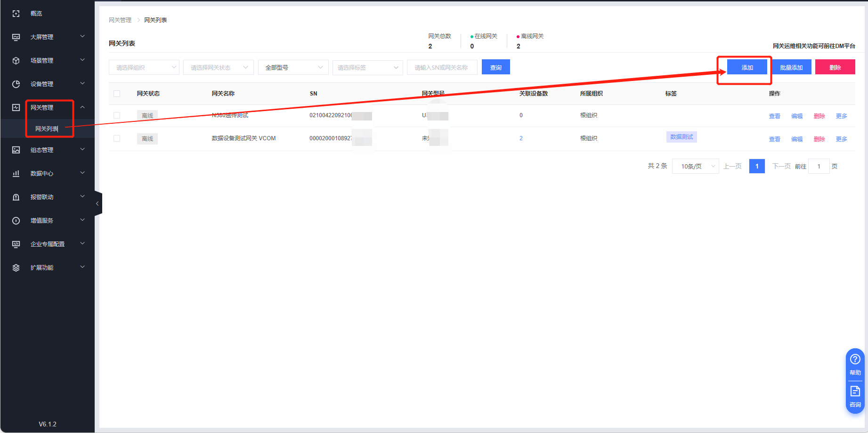Open the 咨询 consultation icon
This screenshot has height=433, width=868.
coord(855,392)
